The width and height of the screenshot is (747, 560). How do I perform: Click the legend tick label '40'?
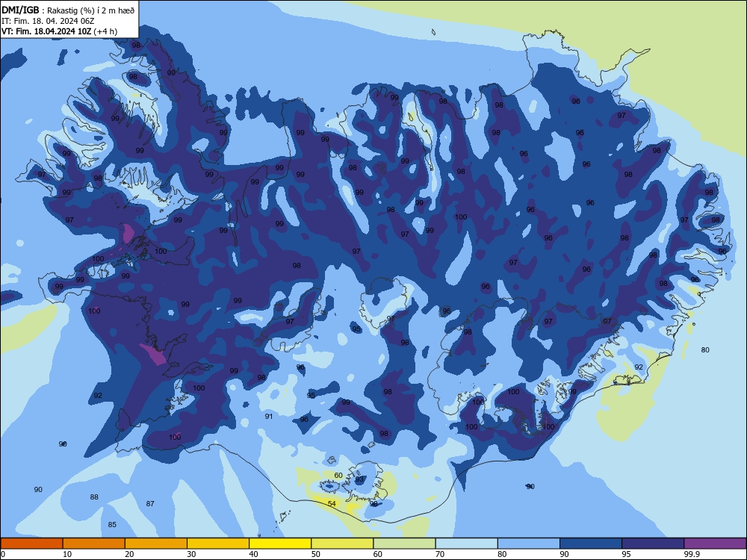click(253, 554)
